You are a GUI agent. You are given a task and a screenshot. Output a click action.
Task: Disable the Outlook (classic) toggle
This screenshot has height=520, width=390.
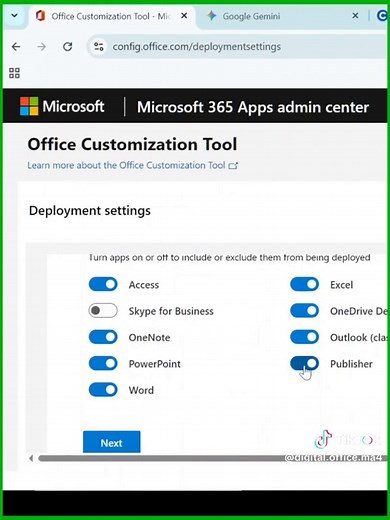[x=304, y=337]
